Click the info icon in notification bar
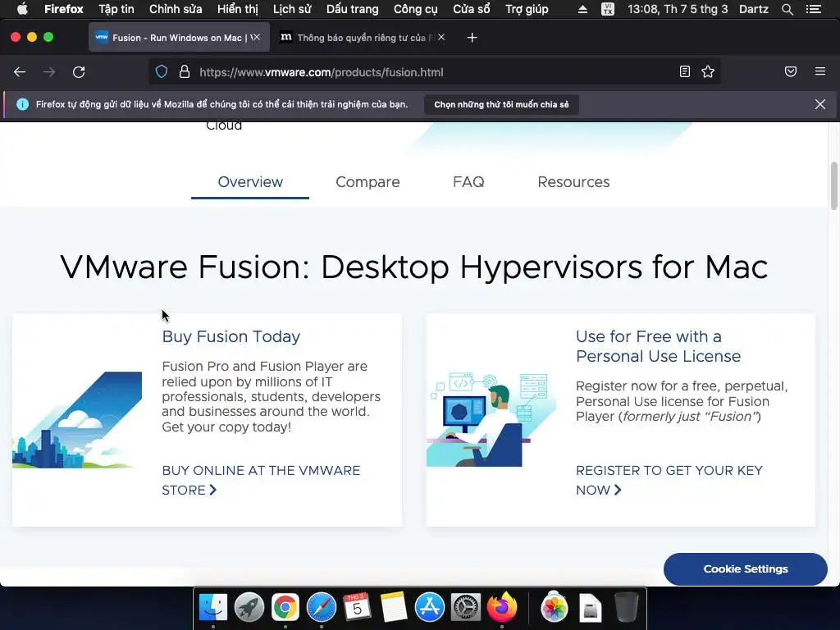The height and width of the screenshot is (630, 840). coord(22,104)
